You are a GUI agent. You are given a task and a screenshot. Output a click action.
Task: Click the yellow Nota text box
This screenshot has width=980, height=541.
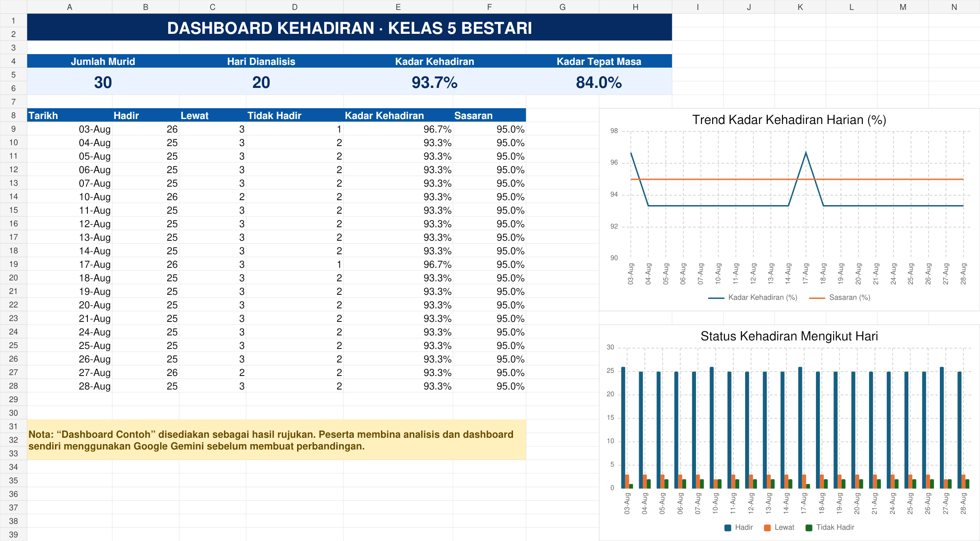[x=276, y=440]
